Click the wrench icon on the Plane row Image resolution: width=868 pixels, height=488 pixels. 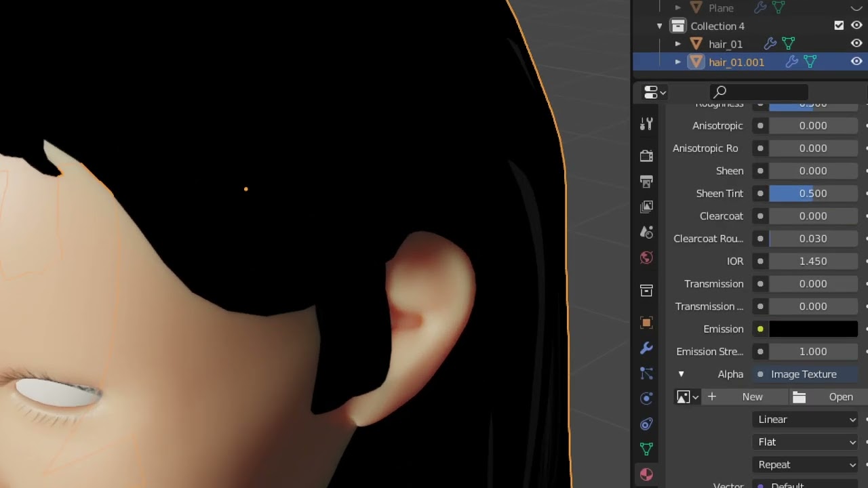coord(760,7)
